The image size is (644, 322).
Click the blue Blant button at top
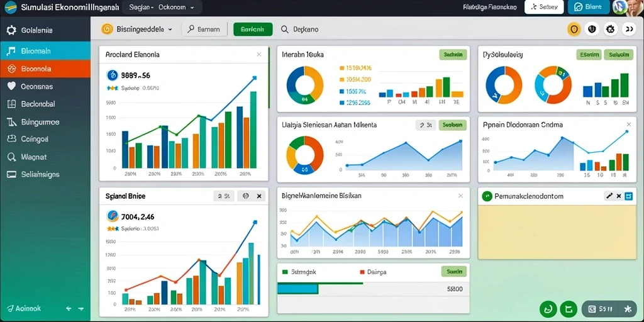[589, 7]
